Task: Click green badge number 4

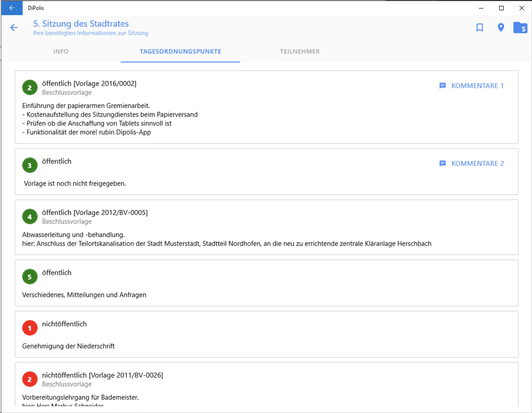Action: 30,216
